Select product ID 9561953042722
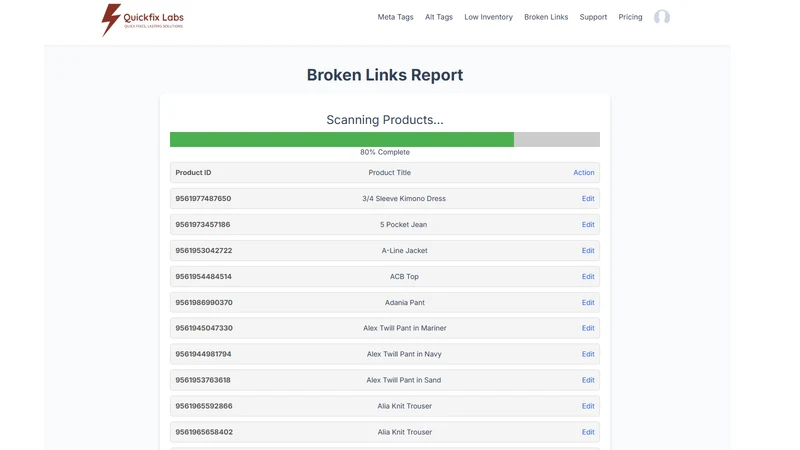 coord(204,251)
